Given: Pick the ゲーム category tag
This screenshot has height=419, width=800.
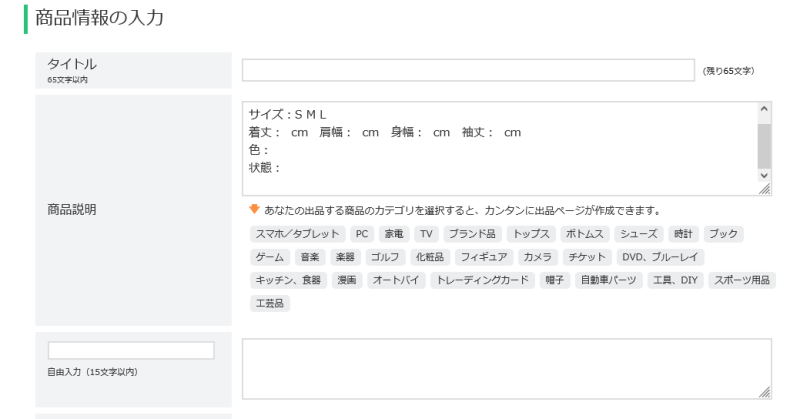Looking at the screenshot, I should (269, 257).
